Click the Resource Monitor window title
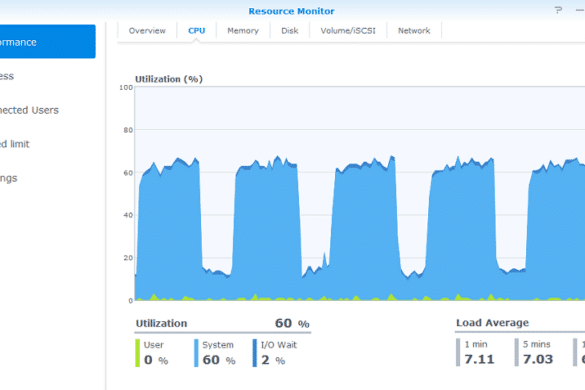 click(291, 11)
